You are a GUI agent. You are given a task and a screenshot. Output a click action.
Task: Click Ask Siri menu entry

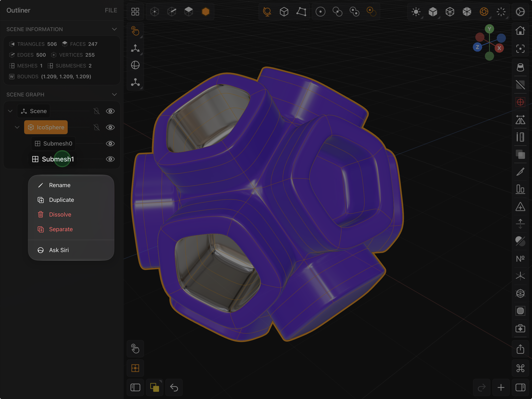click(71, 250)
